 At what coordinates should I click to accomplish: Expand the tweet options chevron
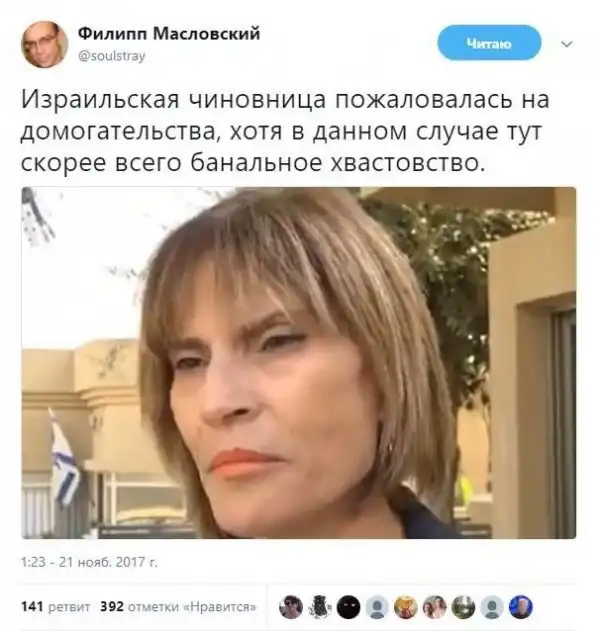click(x=567, y=44)
